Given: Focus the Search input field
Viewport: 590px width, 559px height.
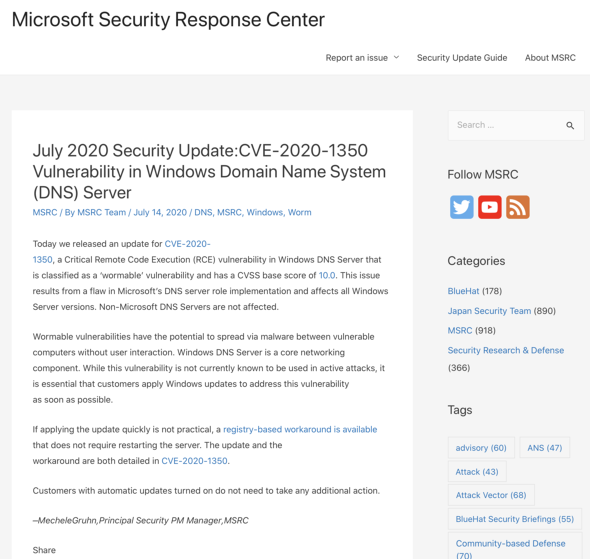Looking at the screenshot, I should pyautogui.click(x=506, y=125).
